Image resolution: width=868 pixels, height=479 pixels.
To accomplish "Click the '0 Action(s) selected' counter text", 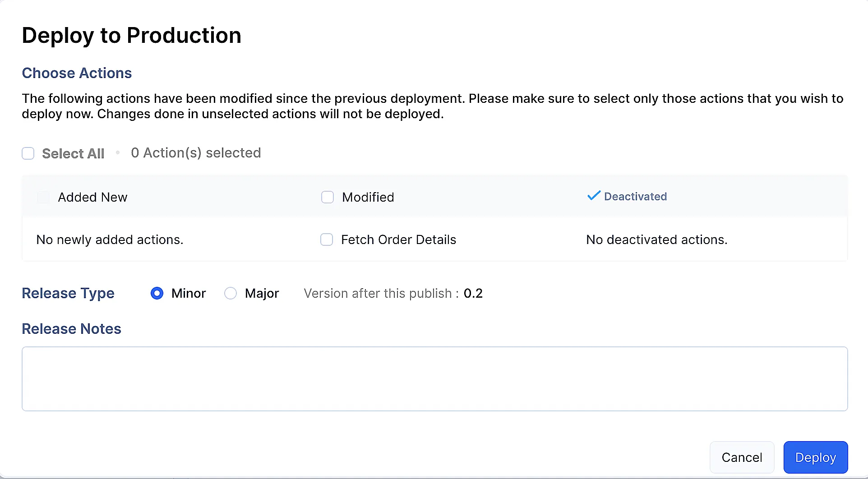I will pyautogui.click(x=196, y=153).
